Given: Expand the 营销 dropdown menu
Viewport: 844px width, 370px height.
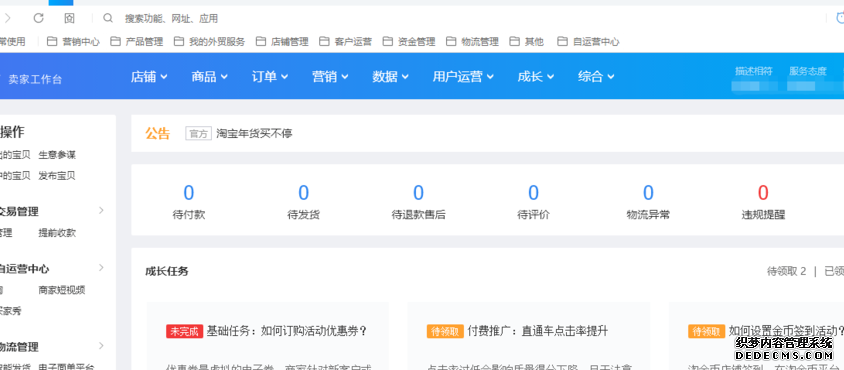Looking at the screenshot, I should 330,76.
